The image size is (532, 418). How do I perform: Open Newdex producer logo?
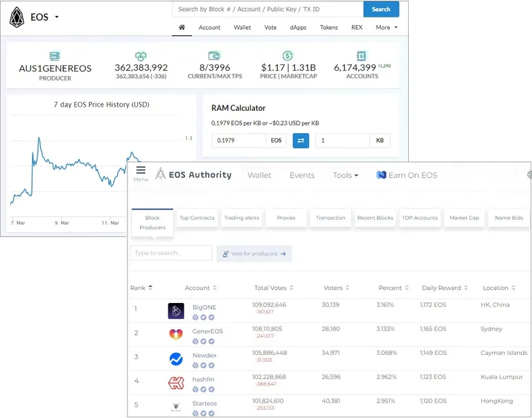pyautogui.click(x=176, y=358)
